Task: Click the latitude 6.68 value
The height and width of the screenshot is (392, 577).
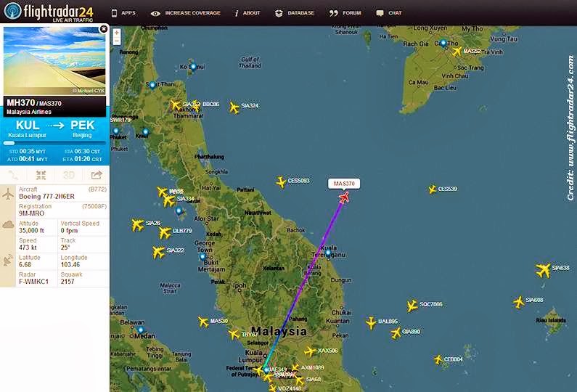Action: point(25,265)
